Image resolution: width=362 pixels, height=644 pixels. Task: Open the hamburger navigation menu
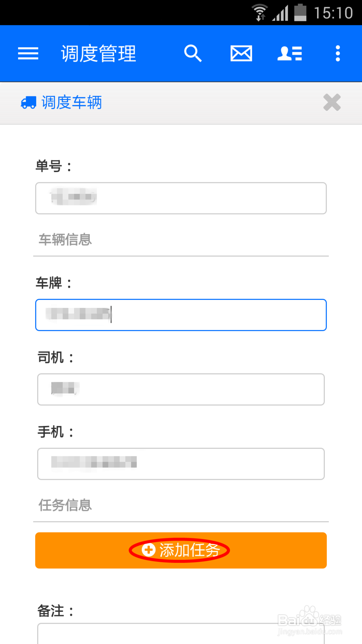click(x=28, y=54)
